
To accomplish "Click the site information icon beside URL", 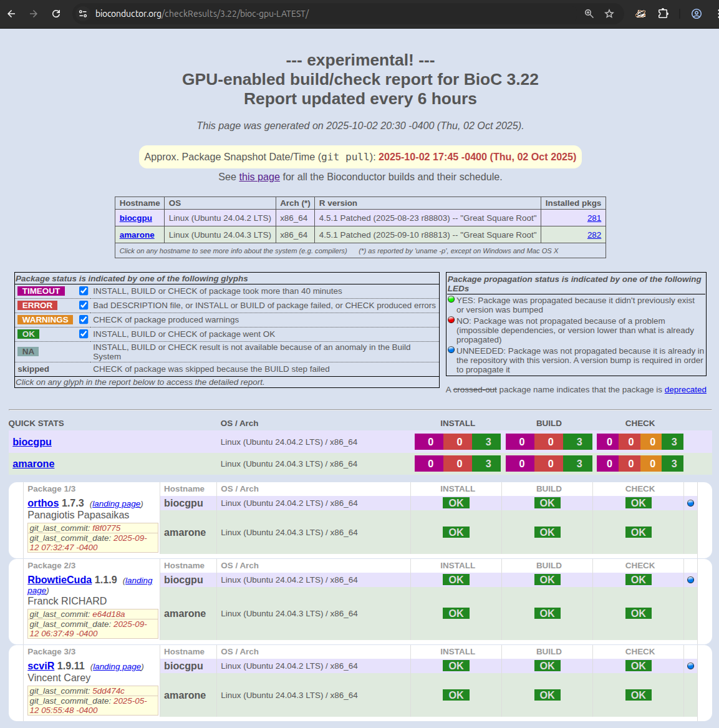I will click(x=83, y=14).
